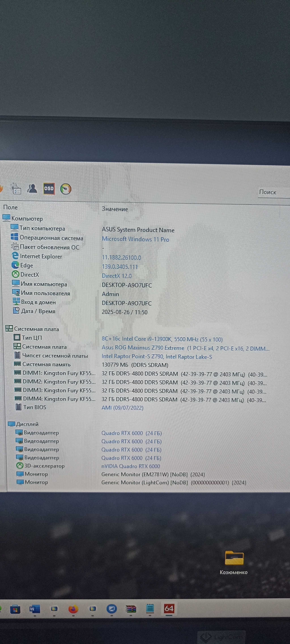Click the Поле column header
The image size is (290, 644).
click(10, 207)
